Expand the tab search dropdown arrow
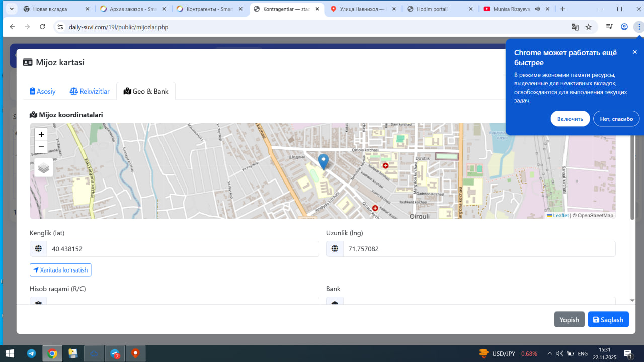This screenshot has width=644, height=362. (x=11, y=9)
